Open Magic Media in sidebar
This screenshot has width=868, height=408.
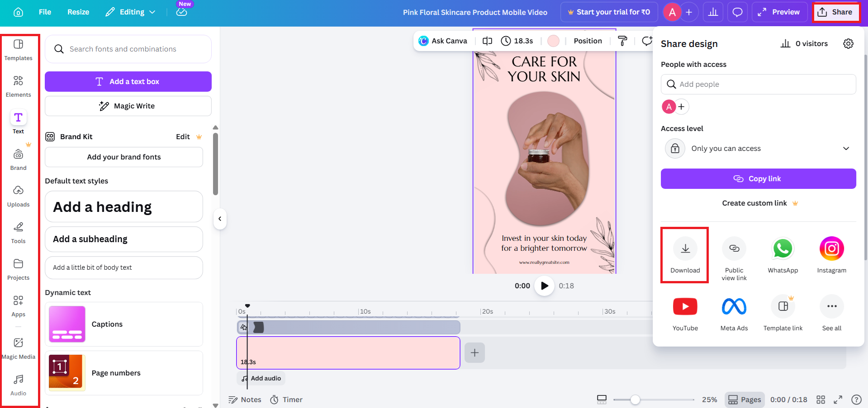(x=19, y=348)
